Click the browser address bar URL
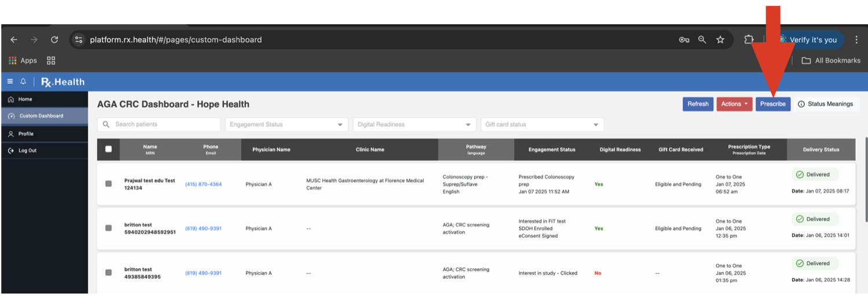This screenshot has height=297, width=868. (176, 40)
